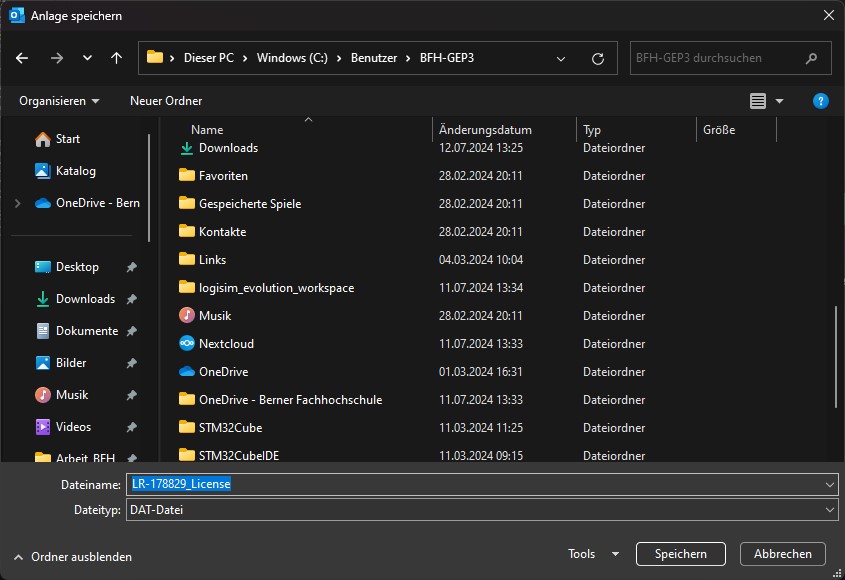845x580 pixels.
Task: Click Dieser PC in the address path
Action: [x=209, y=58]
